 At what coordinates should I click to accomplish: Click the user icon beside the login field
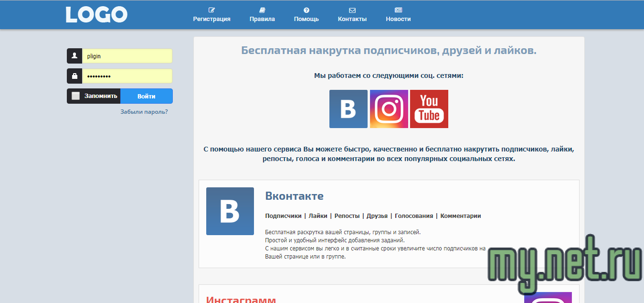[x=74, y=56]
